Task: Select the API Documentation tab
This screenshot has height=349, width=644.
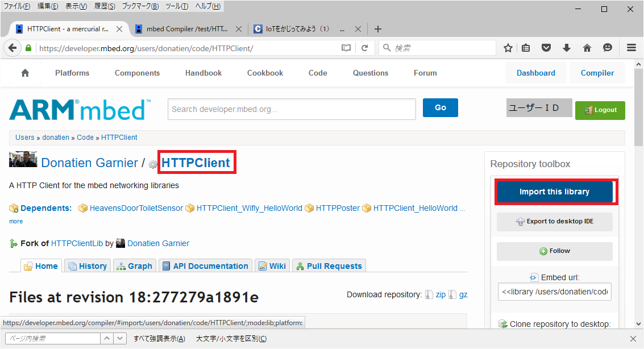Action: point(205,266)
